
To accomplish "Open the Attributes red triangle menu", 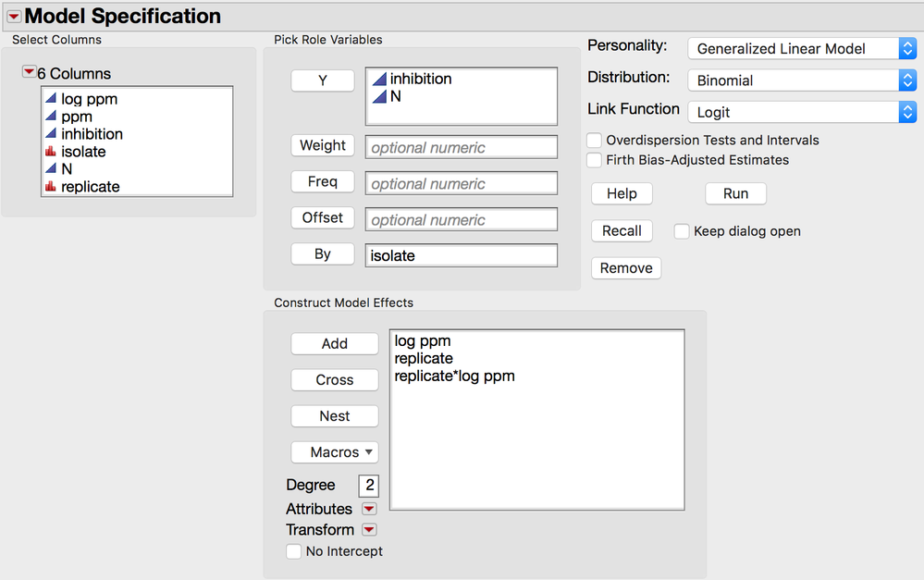I will pyautogui.click(x=369, y=510).
